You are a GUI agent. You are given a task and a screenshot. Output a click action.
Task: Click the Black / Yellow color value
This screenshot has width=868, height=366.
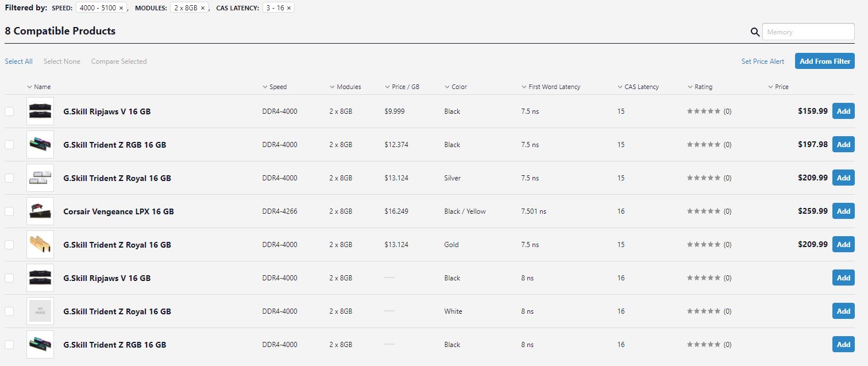(465, 211)
